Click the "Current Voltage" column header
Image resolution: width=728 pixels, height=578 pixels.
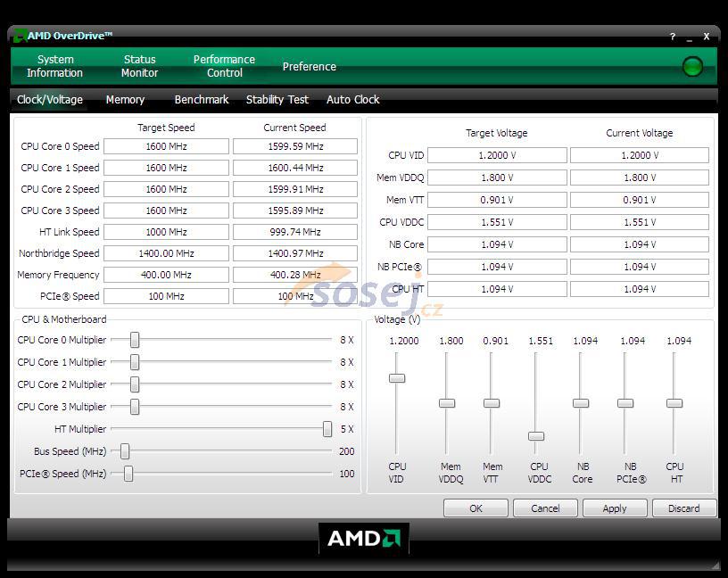[x=640, y=133]
